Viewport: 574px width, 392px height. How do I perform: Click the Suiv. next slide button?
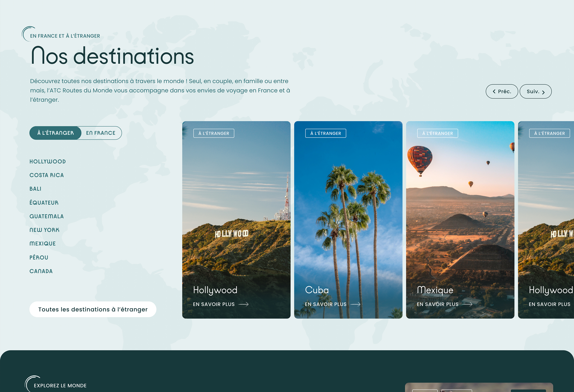coord(535,91)
